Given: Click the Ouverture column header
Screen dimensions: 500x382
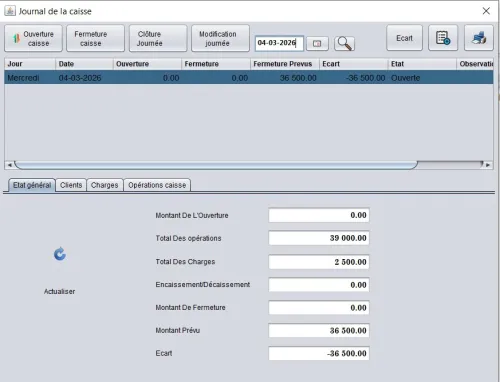Looking at the screenshot, I should click(147, 64).
